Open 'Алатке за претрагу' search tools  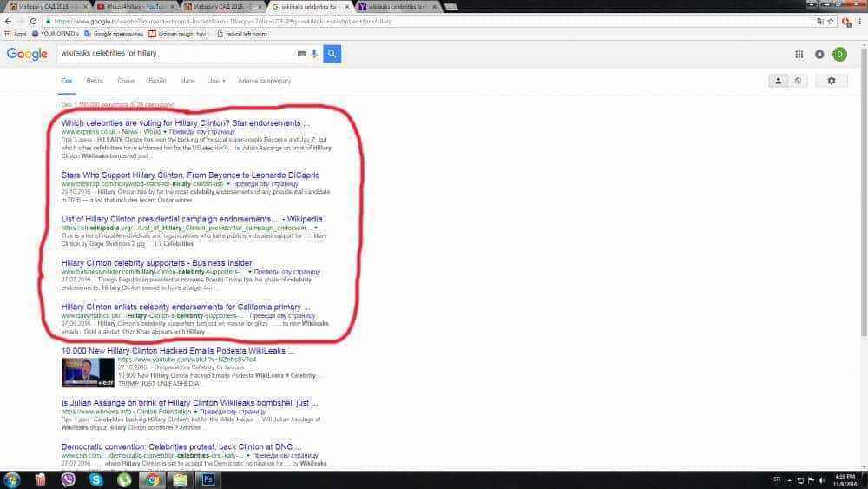[264, 81]
